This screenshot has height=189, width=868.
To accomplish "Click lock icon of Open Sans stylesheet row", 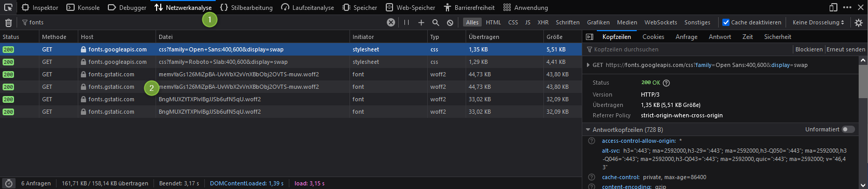I will tap(83, 49).
